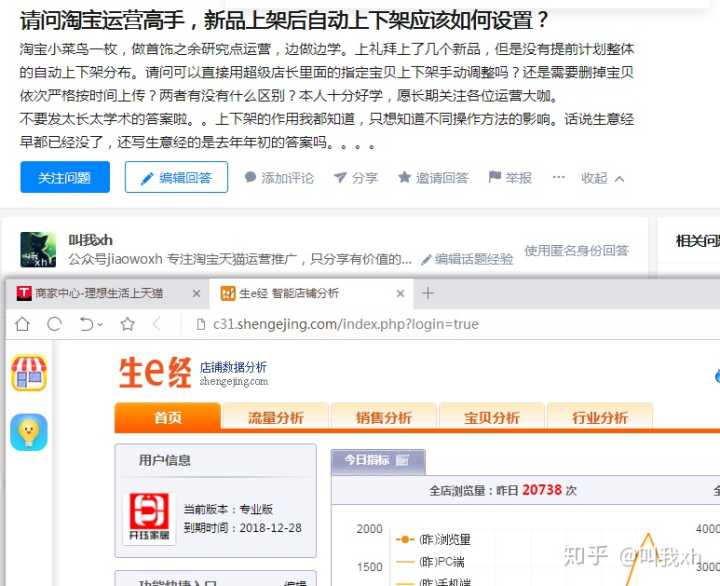Open the shop storefront sidebar icon
The width and height of the screenshot is (720, 586).
29,373
